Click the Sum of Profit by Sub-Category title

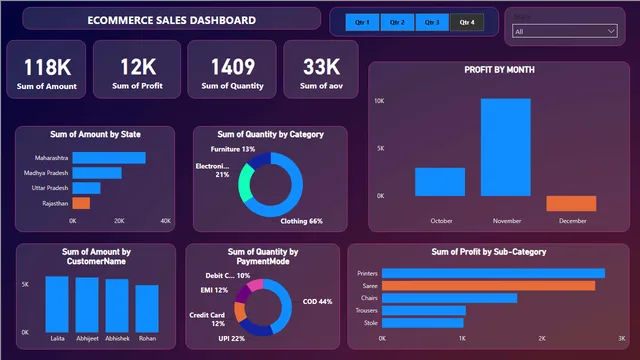tap(489, 252)
